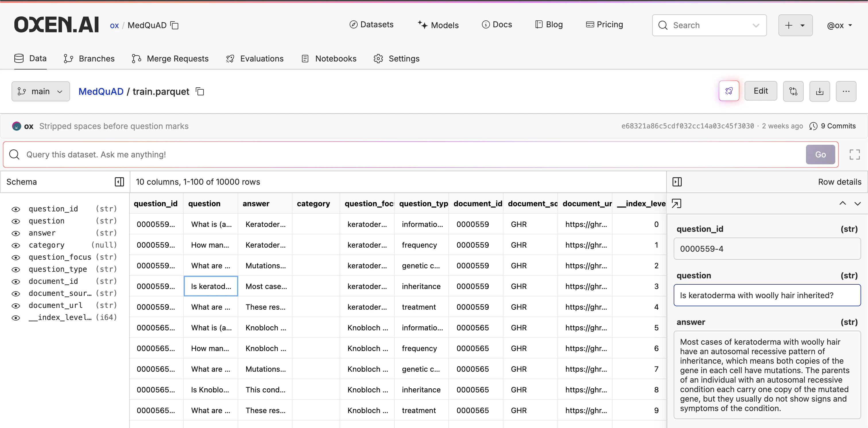The image size is (868, 428).
Task: Open the Merge Requests tab
Action: [x=170, y=59]
